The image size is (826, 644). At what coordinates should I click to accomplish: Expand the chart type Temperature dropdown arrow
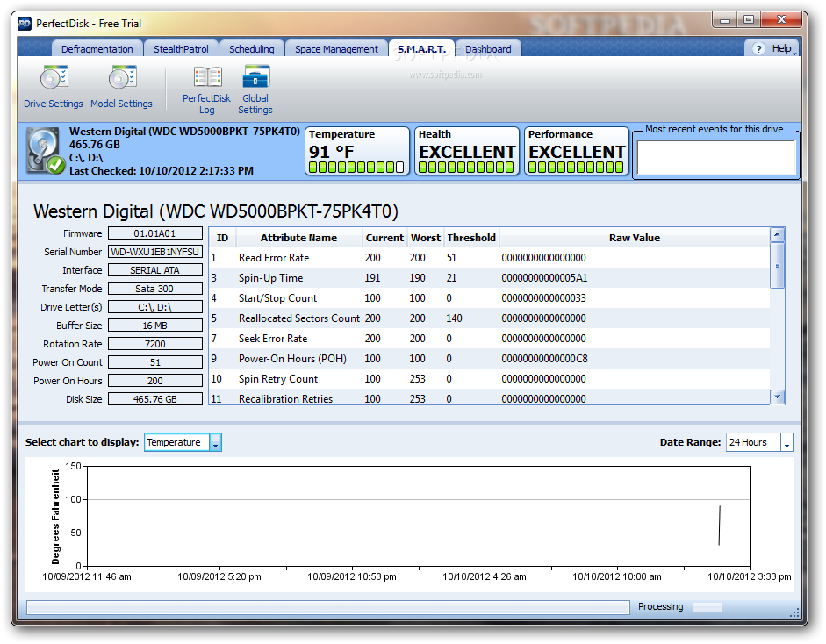point(215,443)
